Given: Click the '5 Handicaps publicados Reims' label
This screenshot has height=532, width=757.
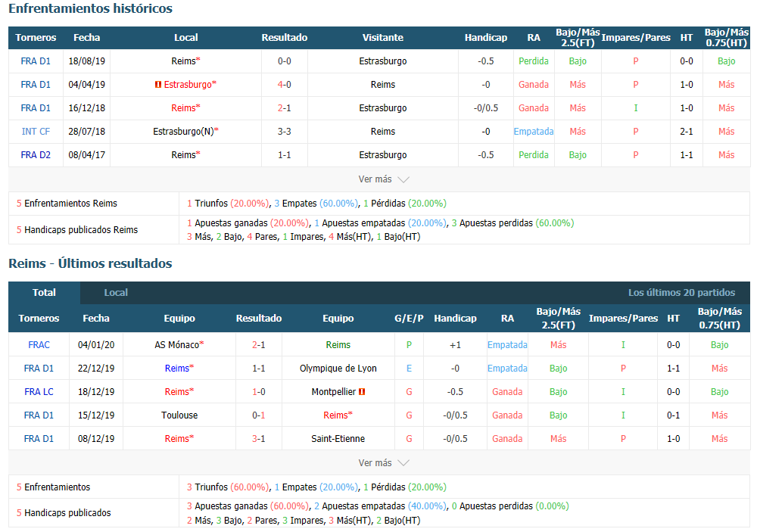Looking at the screenshot, I should pyautogui.click(x=77, y=230).
